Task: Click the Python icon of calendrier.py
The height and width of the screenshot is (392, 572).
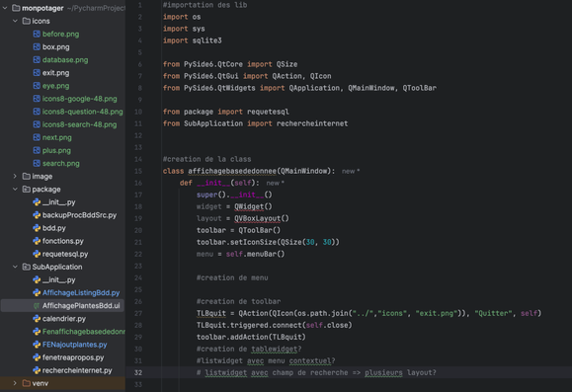Action: (37, 319)
